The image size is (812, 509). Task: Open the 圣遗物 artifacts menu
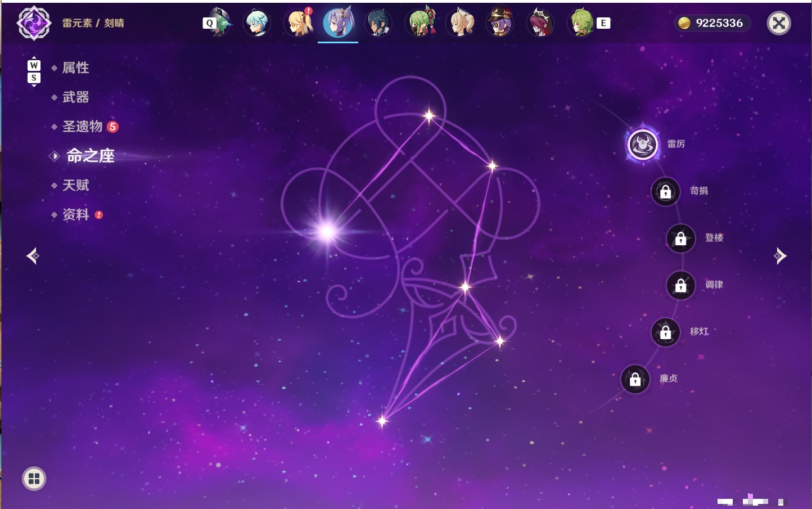83,127
